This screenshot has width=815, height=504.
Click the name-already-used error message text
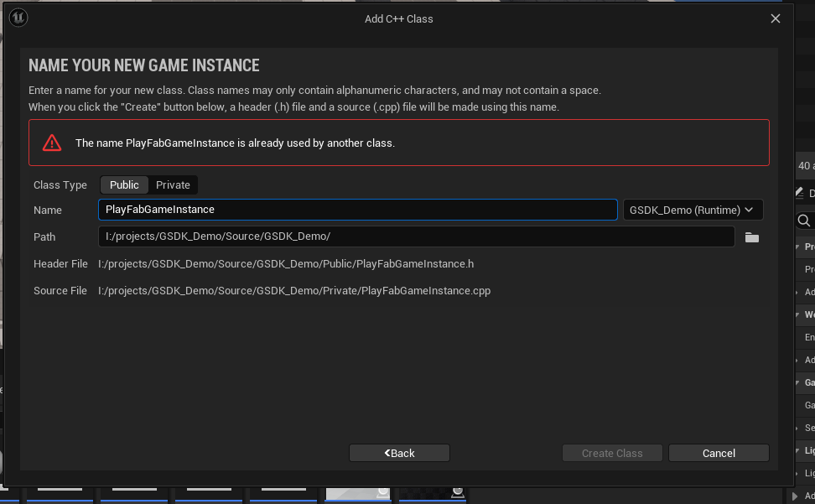[x=235, y=143]
